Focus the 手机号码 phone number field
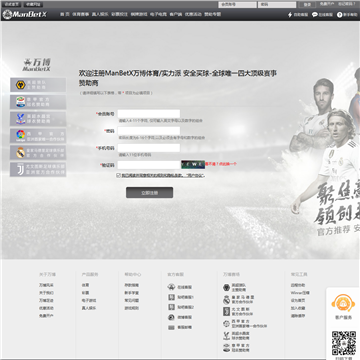 (x=149, y=148)
